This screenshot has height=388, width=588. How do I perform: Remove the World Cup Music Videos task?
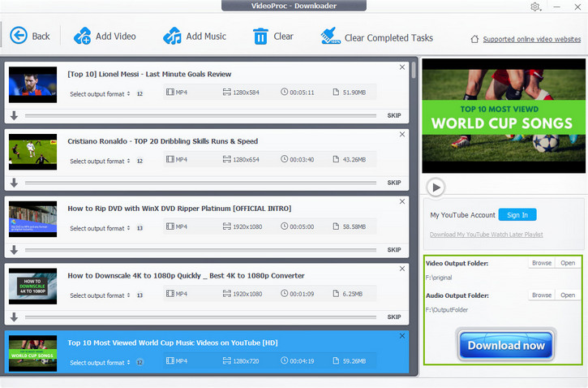pyautogui.click(x=402, y=336)
